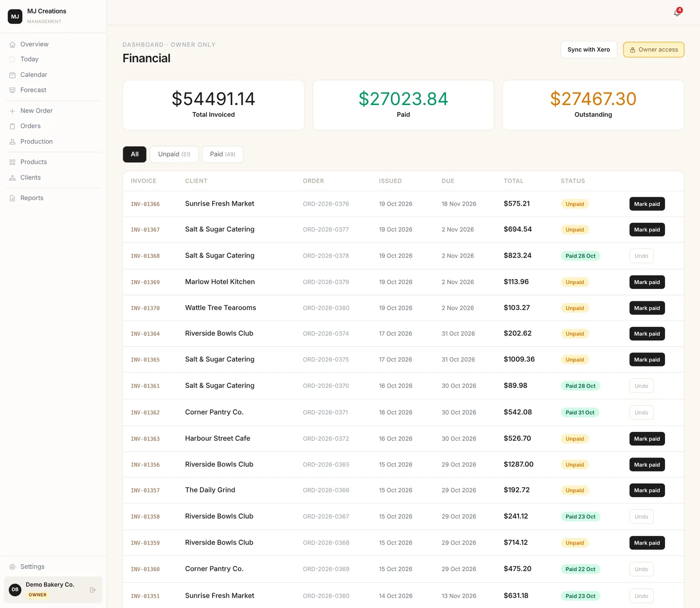Click Sync with Xero button
Image resolution: width=700 pixels, height=608 pixels.
pyautogui.click(x=589, y=49)
